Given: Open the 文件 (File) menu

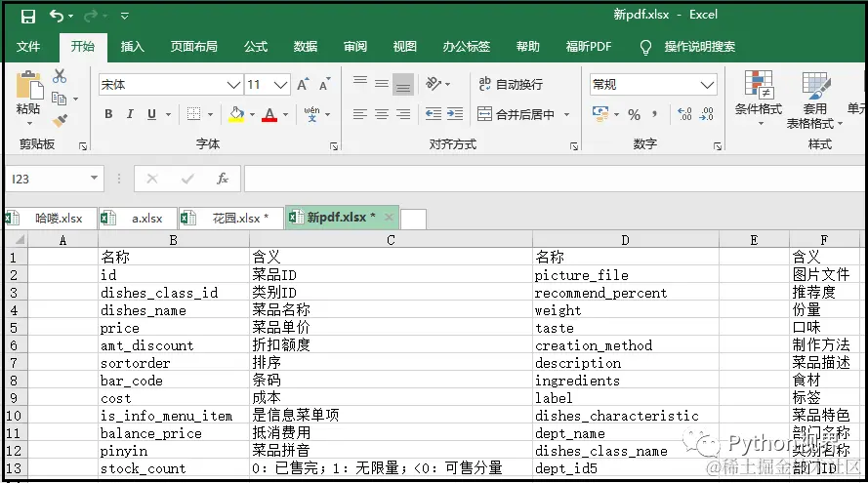Looking at the screenshot, I should 28,47.
